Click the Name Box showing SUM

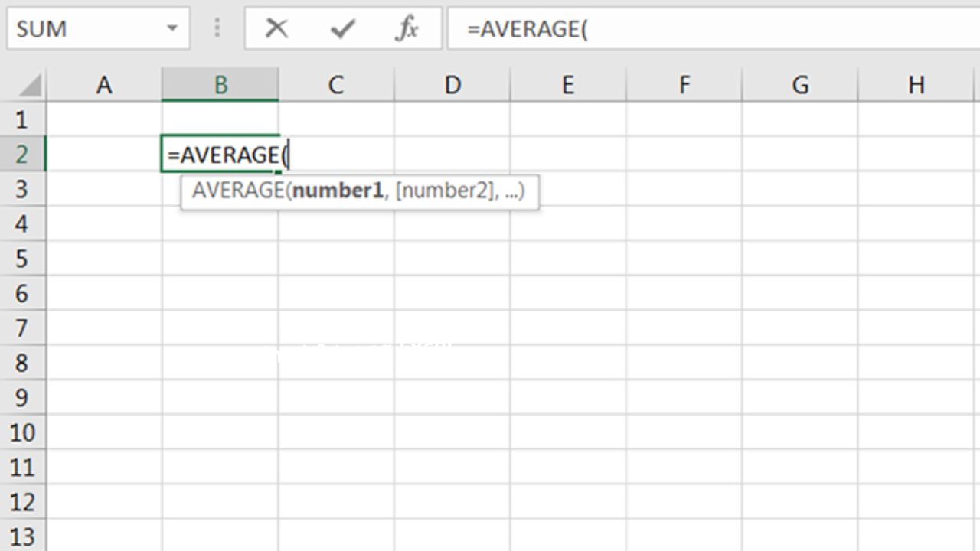click(84, 29)
